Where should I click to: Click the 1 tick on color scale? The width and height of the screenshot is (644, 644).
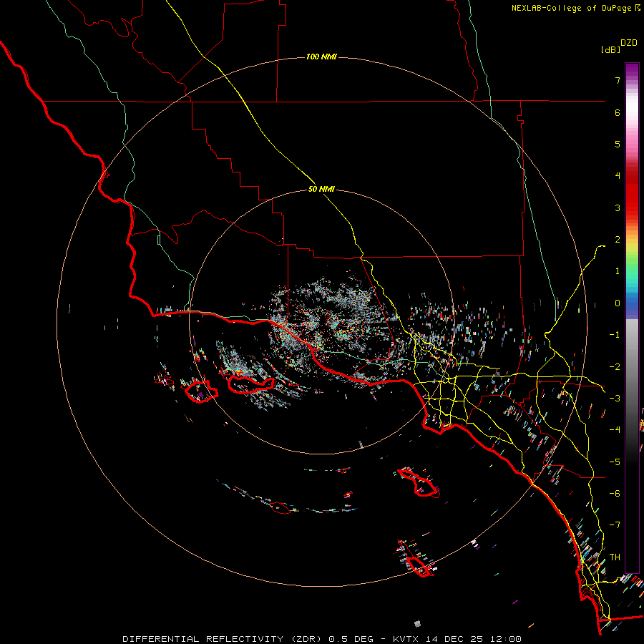click(618, 271)
